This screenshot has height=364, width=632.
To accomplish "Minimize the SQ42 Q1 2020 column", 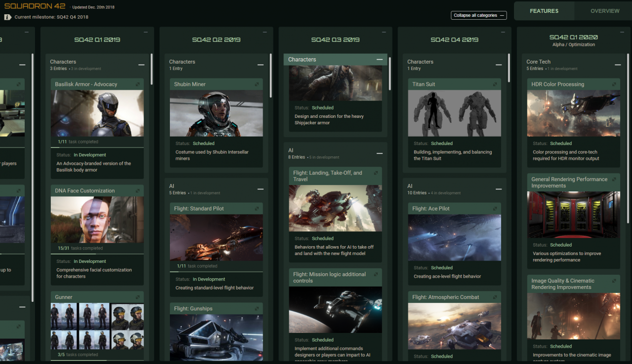I will [x=622, y=33].
